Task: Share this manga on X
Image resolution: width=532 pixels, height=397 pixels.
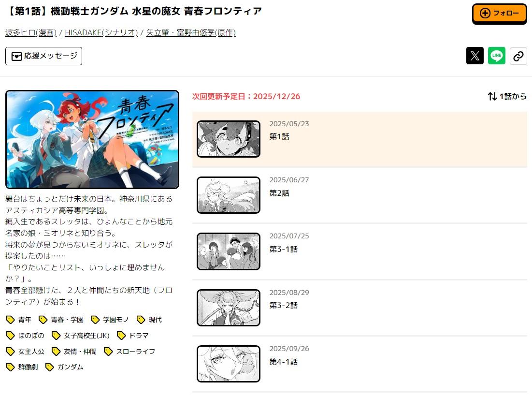Action: click(474, 56)
